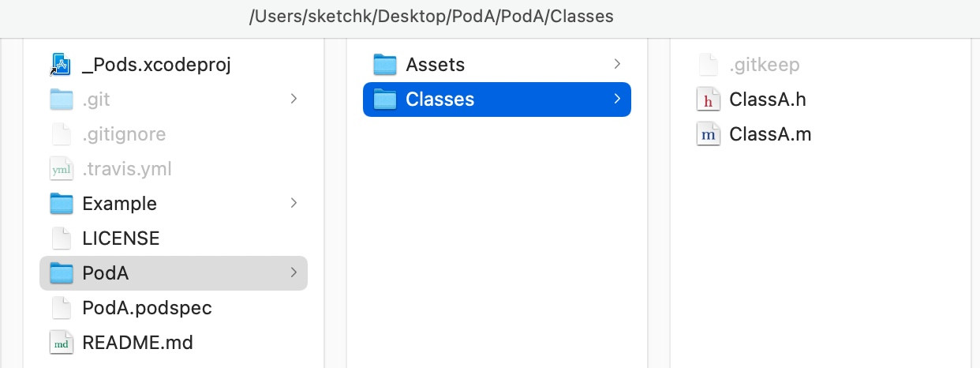This screenshot has width=980, height=368.
Task: Select the Classes folder name
Action: point(440,100)
